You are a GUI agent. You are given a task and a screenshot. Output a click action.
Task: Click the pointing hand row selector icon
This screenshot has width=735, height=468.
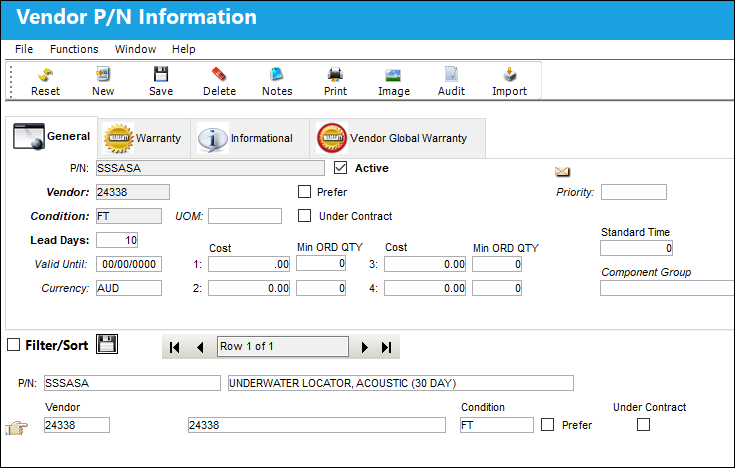click(x=17, y=427)
